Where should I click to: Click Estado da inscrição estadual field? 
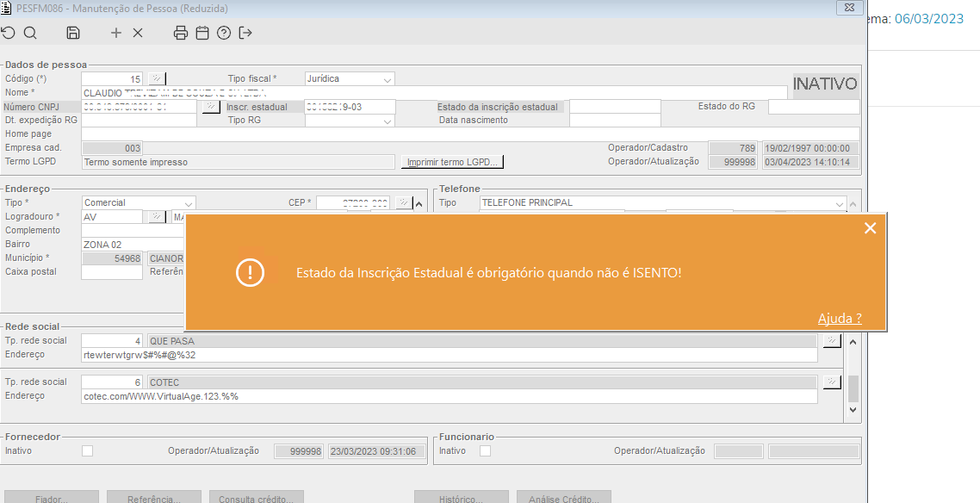pos(615,107)
